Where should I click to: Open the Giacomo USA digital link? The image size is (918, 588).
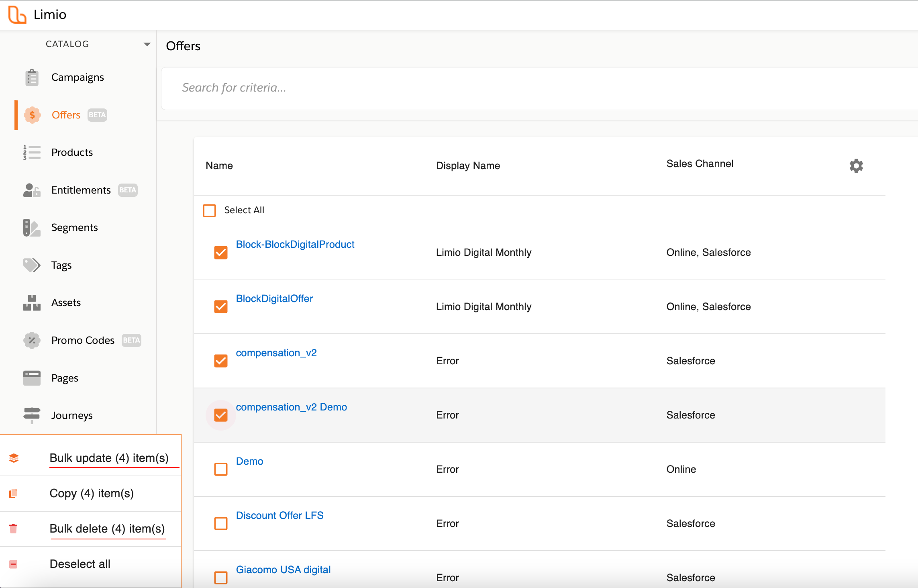(283, 570)
